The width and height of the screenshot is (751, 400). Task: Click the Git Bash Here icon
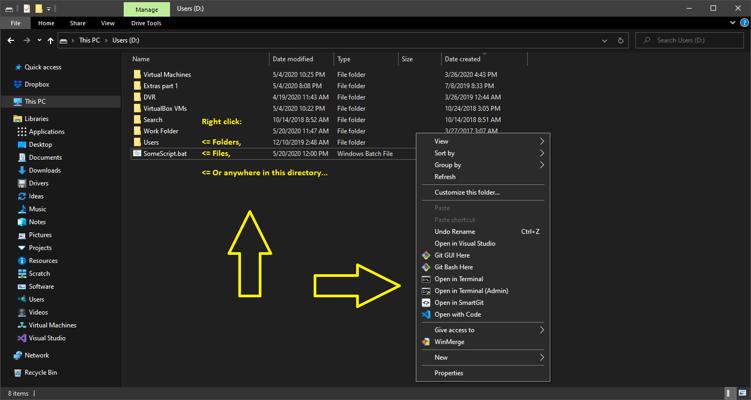[426, 267]
